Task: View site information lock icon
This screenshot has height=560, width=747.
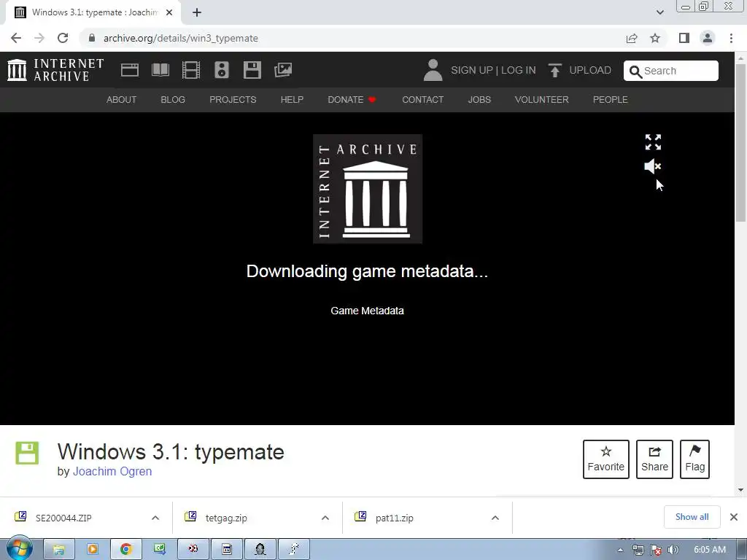Action: point(92,38)
